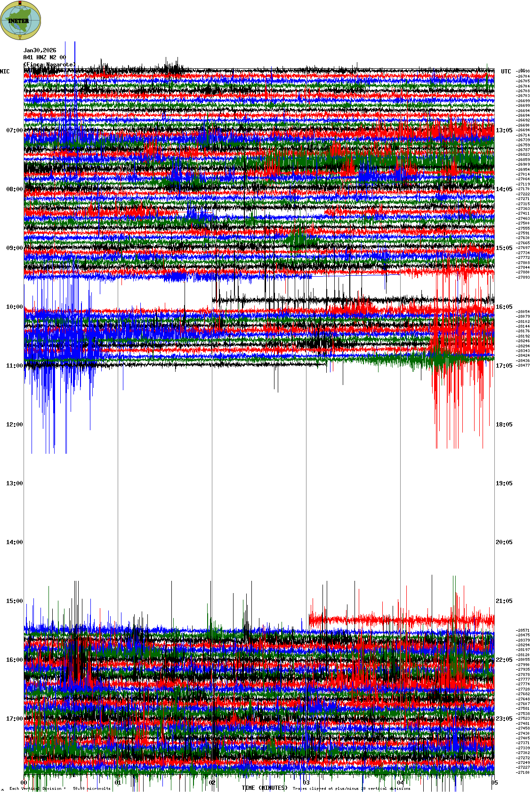The image size is (532, 795).
Task: Click the 05 minute axis tick label
Action: tap(494, 783)
